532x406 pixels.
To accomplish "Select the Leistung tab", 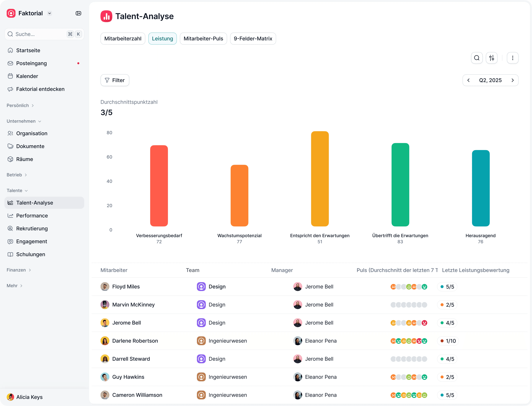I will 163,39.
